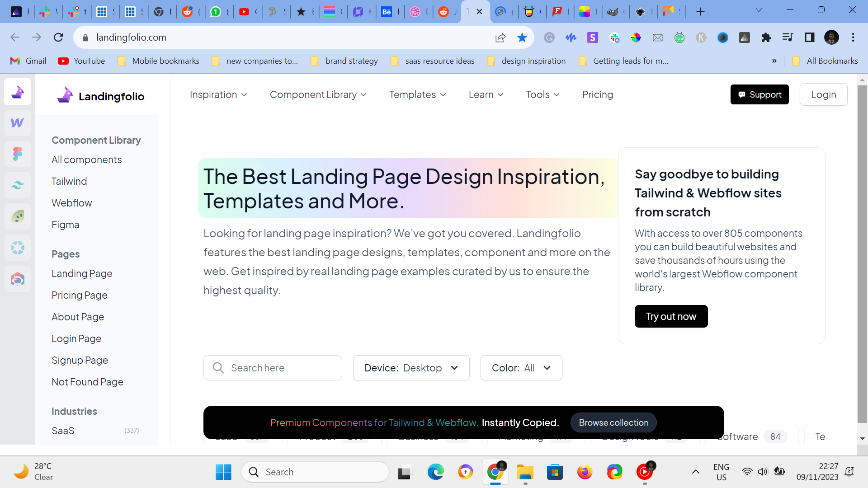Open the Pricing Page sidebar link

[x=80, y=295]
